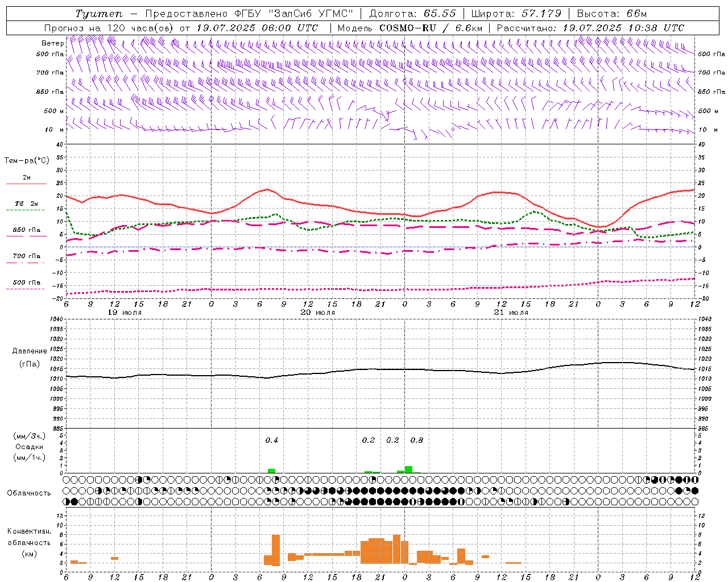The image size is (728, 582).
Task: Click the "10 м" wind level label on left
Action: (54, 130)
